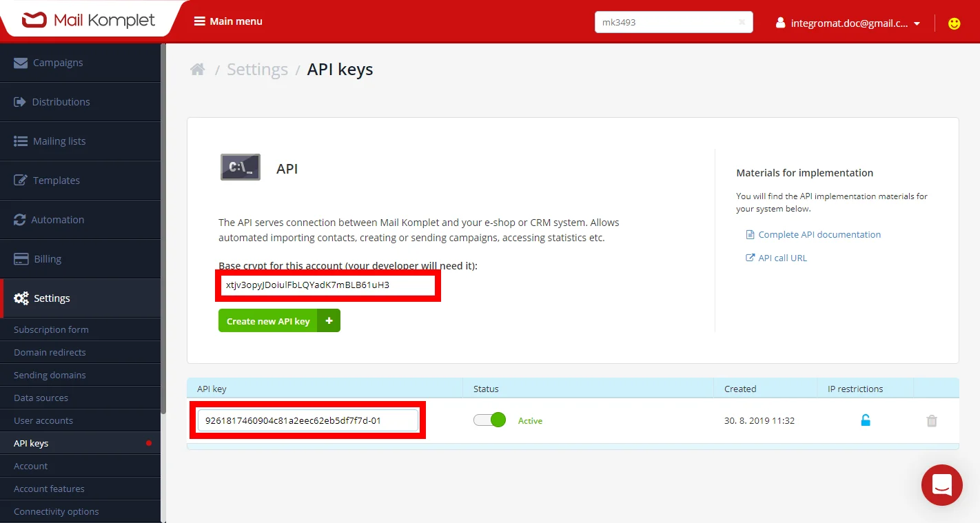
Task: Click the Campaigns envelope icon
Action: (x=21, y=63)
